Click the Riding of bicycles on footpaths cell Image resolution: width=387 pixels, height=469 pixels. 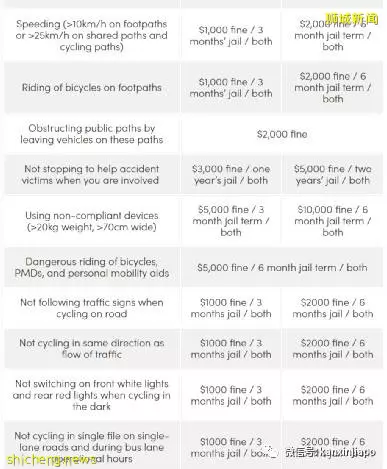point(92,88)
